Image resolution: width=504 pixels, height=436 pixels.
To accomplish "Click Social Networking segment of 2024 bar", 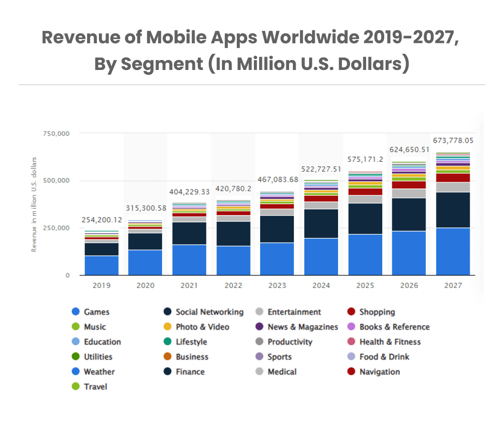I will (321, 224).
